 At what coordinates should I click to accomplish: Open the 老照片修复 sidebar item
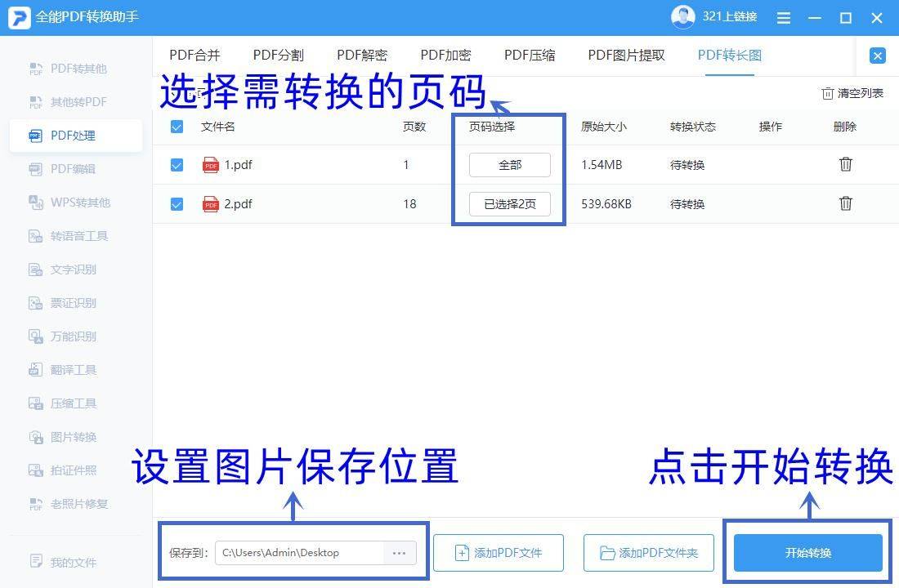coord(68,504)
